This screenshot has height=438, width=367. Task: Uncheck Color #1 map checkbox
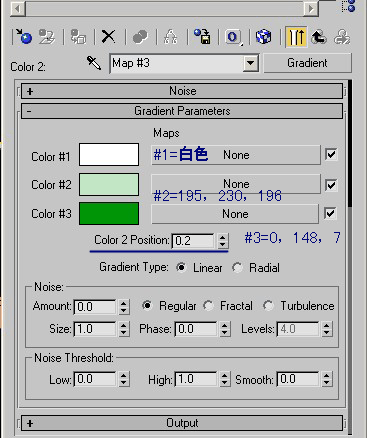[x=331, y=154]
